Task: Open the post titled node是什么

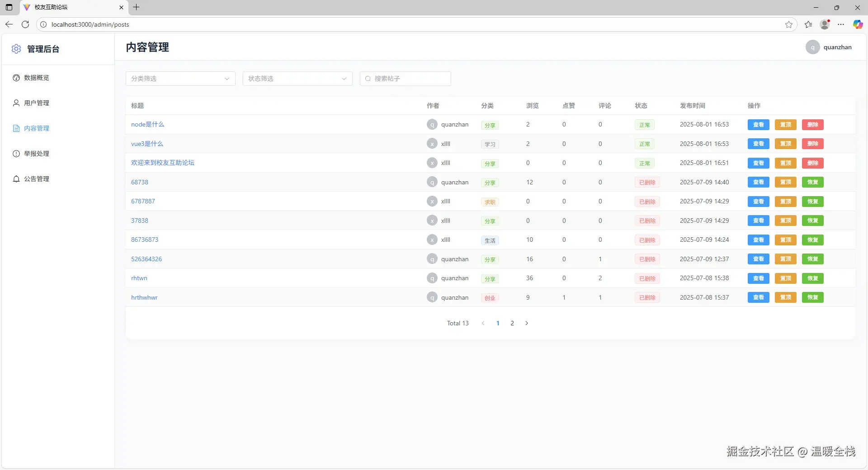Action: click(x=148, y=124)
